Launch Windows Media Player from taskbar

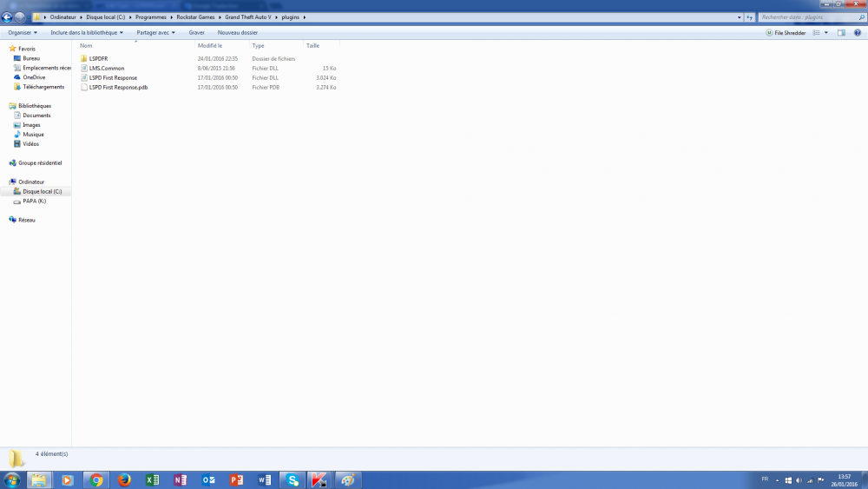pyautogui.click(x=67, y=480)
